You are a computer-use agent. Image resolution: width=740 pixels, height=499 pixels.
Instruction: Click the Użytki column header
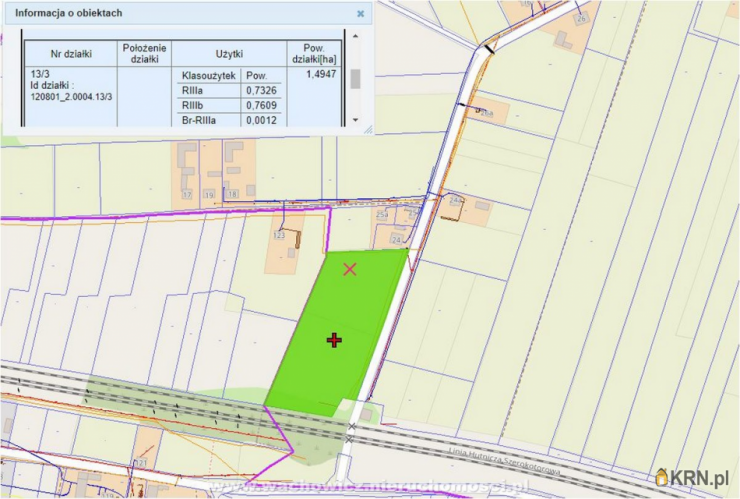(229, 52)
